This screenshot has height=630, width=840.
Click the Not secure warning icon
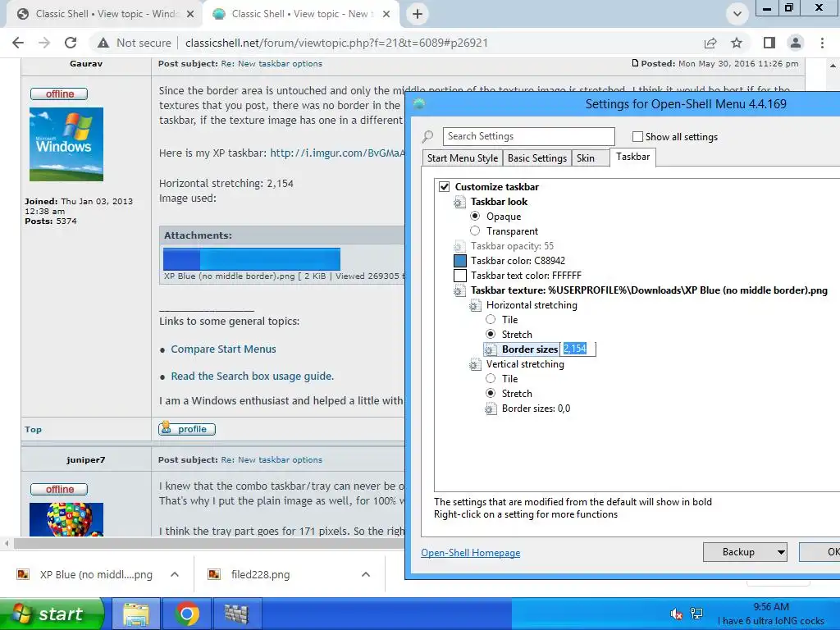[x=103, y=43]
